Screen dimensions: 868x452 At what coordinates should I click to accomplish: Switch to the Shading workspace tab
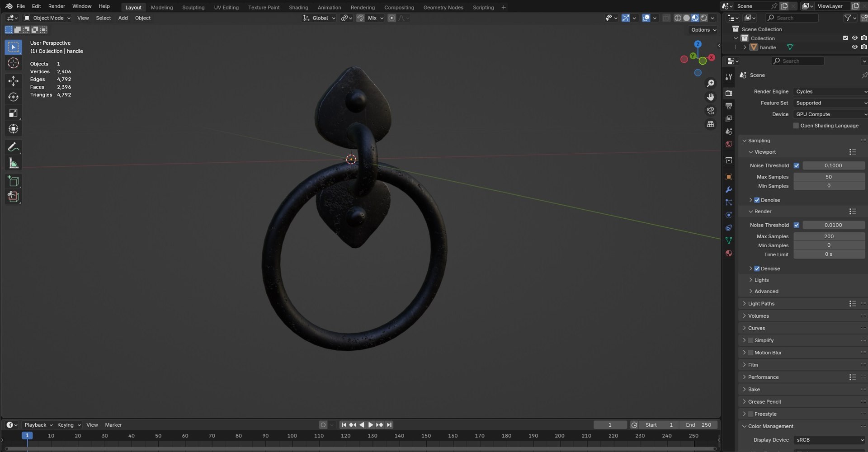[x=298, y=7]
